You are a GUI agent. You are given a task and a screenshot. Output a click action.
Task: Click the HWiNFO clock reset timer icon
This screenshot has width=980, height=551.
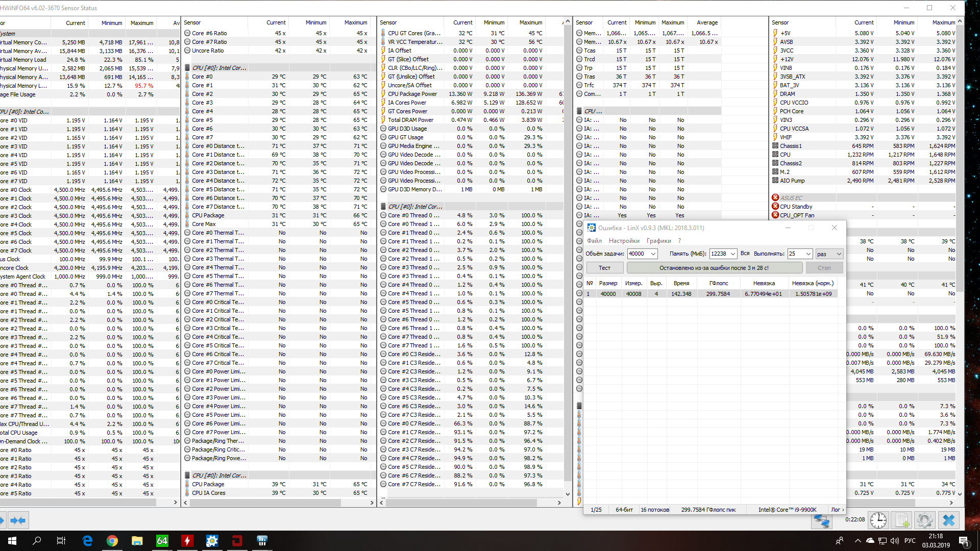(878, 520)
